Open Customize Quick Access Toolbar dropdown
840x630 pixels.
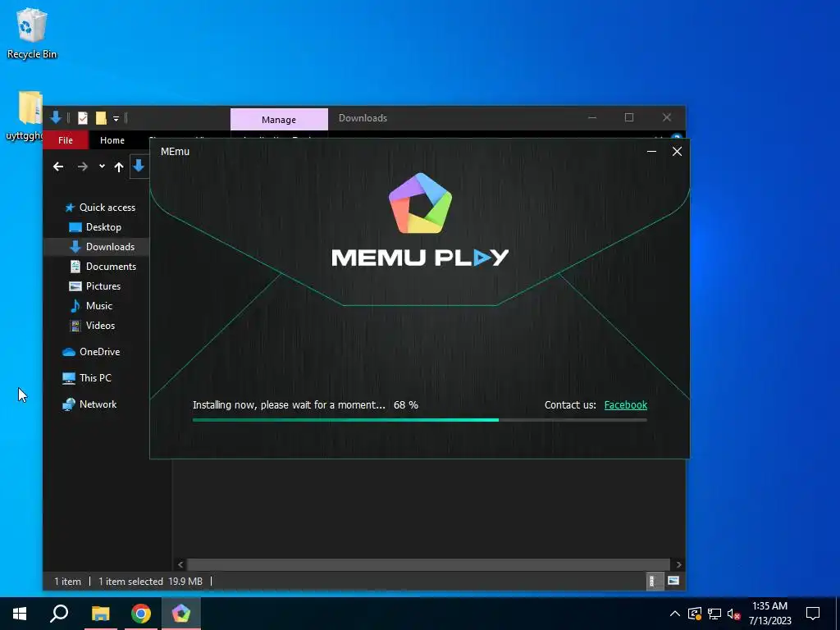coord(116,118)
